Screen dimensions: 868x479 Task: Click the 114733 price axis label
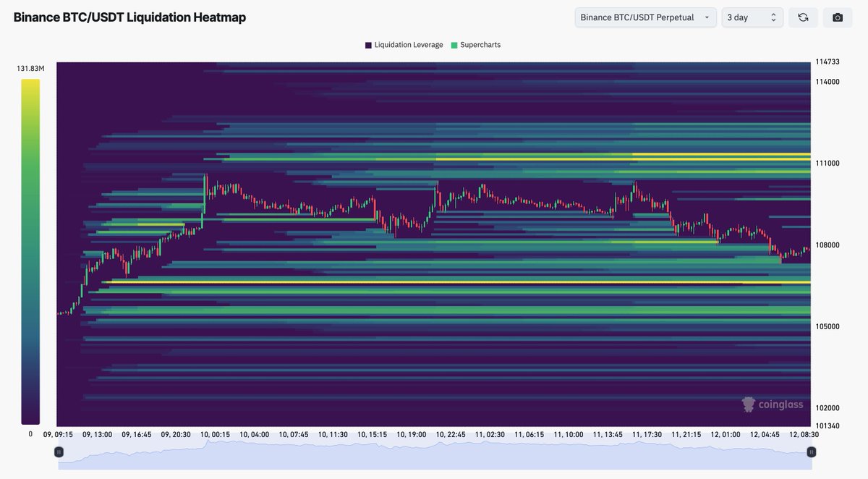click(x=827, y=62)
